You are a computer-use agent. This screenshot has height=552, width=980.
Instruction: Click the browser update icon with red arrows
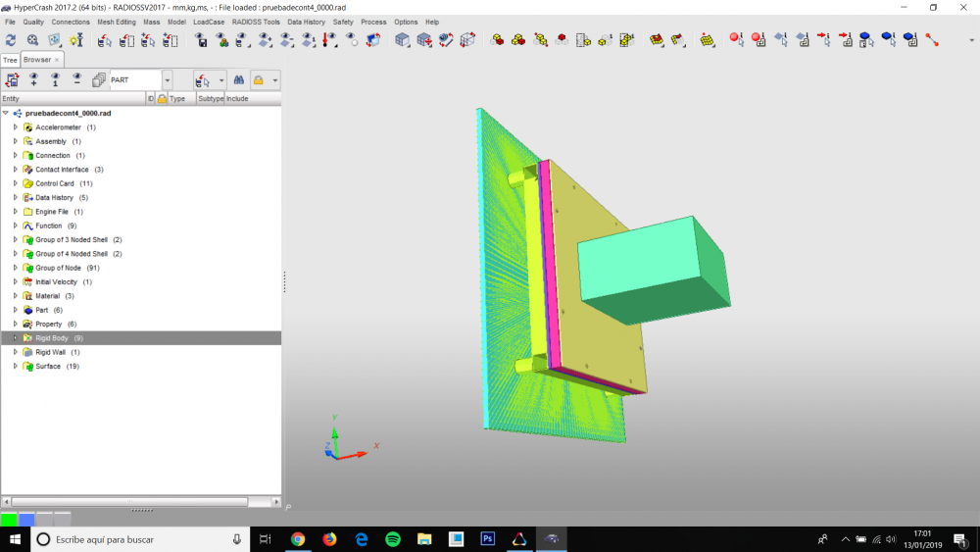click(x=12, y=80)
